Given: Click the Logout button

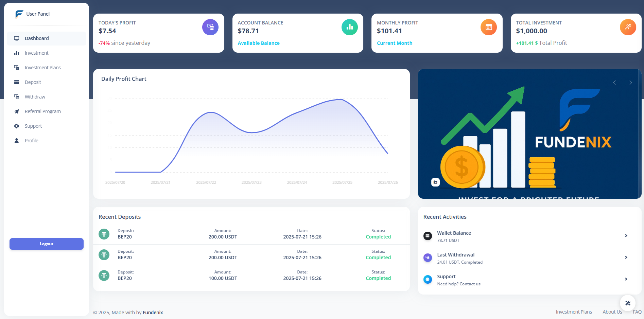Looking at the screenshot, I should coord(47,244).
